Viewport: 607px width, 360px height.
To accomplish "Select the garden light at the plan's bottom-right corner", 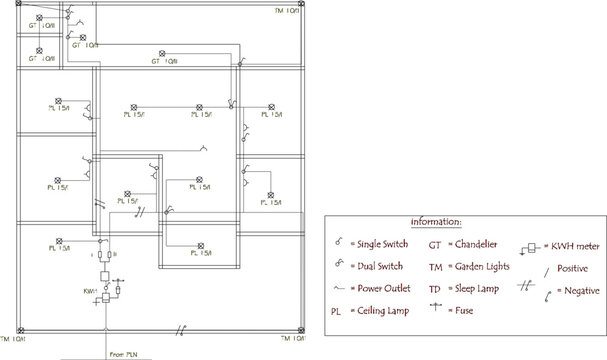I will click(301, 330).
